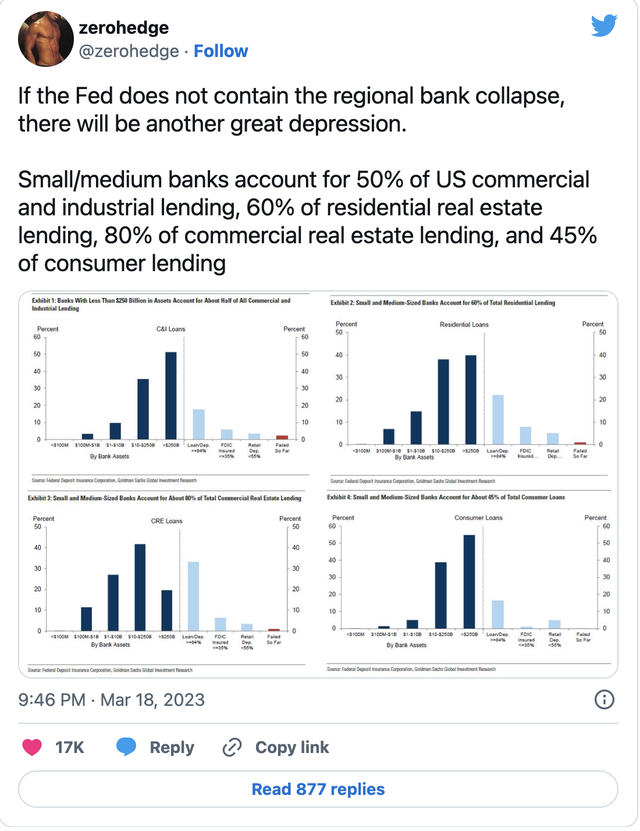Image resolution: width=640 pixels, height=831 pixels.
Task: Click the Twitter bird logo
Action: pyautogui.click(x=604, y=26)
